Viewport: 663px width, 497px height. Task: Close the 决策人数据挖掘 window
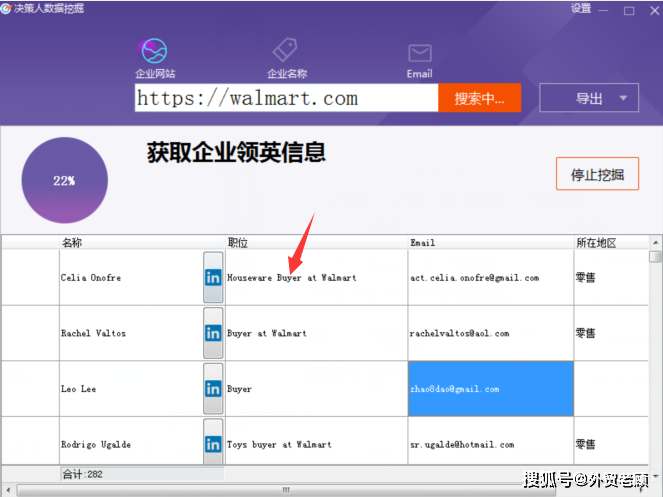(x=655, y=11)
